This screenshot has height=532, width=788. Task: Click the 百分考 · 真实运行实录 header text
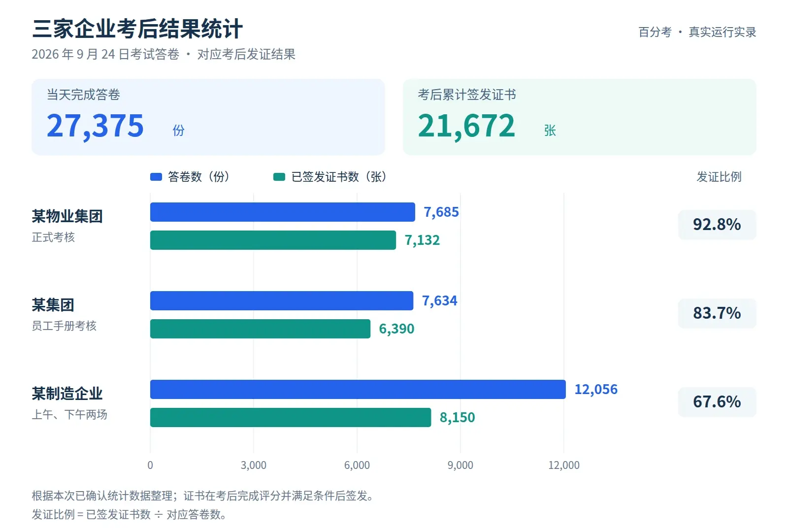(697, 32)
